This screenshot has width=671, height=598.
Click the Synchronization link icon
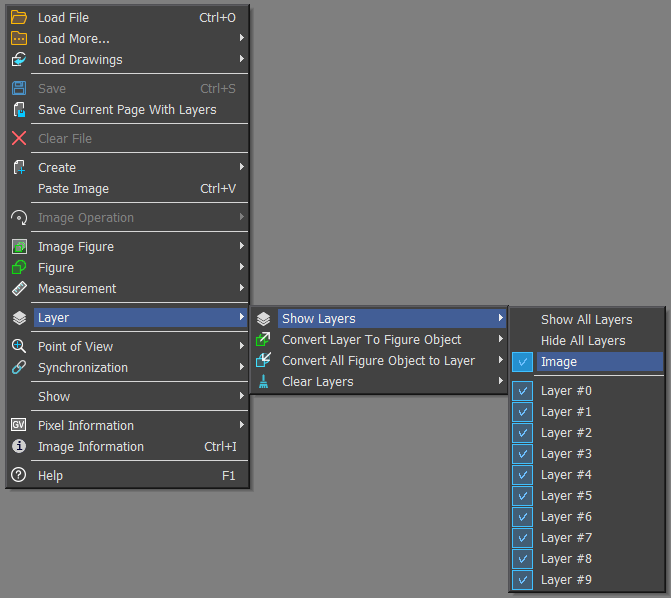pyautogui.click(x=19, y=368)
